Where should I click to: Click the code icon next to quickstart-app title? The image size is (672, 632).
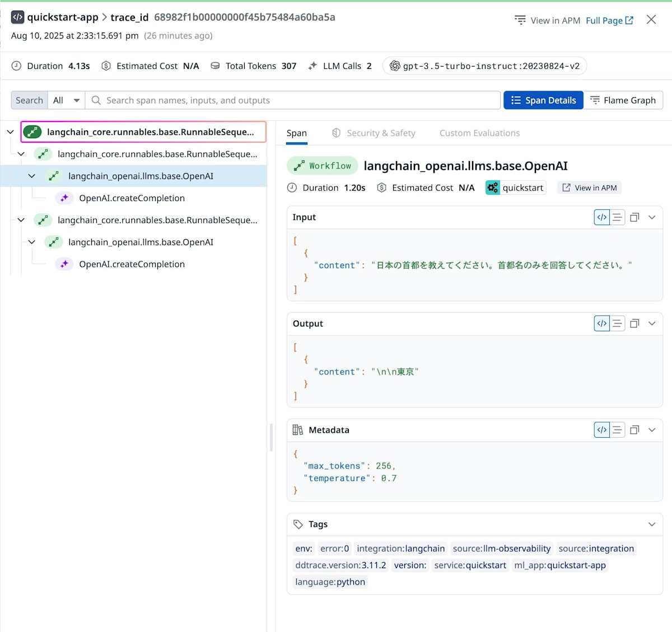17,17
